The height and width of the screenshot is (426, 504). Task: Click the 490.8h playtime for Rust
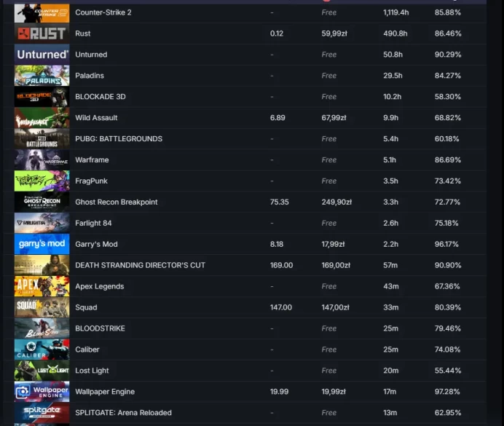click(395, 33)
